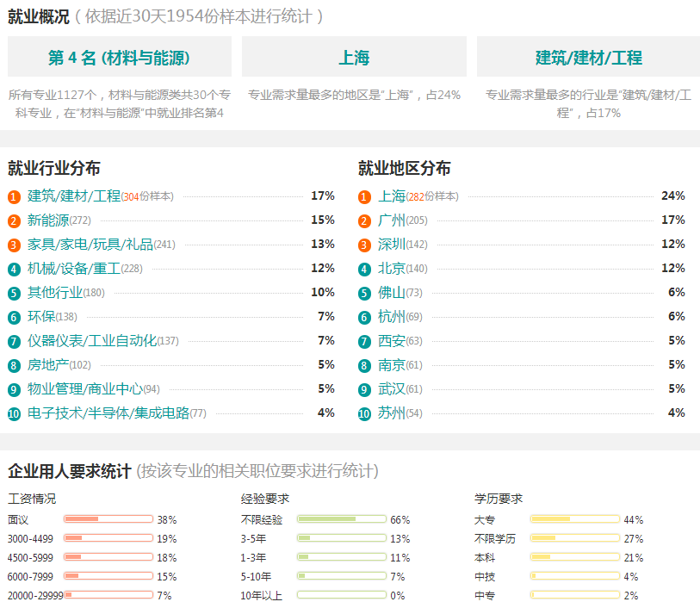
Task: Click rank 4 badge beside 北京
Action: (x=364, y=270)
